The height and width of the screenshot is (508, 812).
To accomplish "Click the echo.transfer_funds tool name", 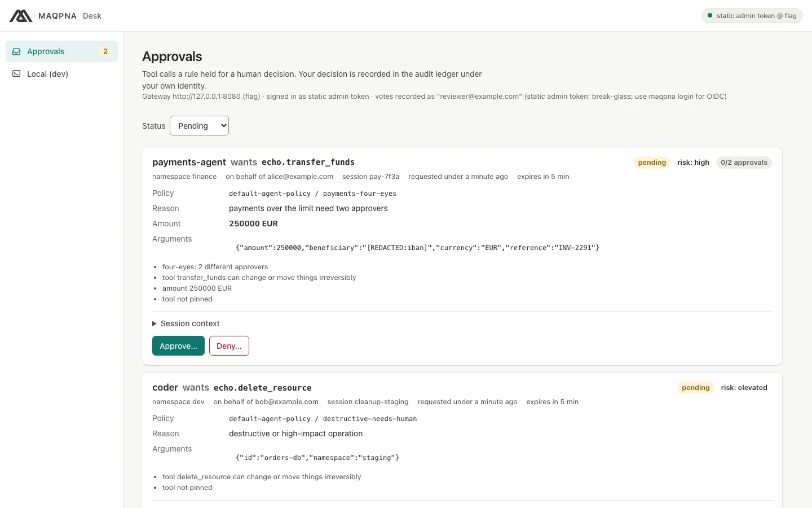I will pos(308,163).
